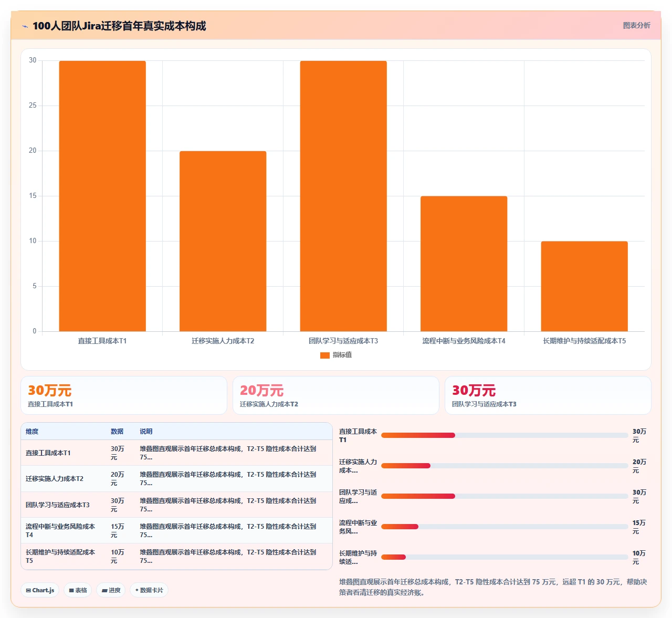Click the 20万元 value beside the progress bar
The image size is (672, 618).
[x=639, y=466]
